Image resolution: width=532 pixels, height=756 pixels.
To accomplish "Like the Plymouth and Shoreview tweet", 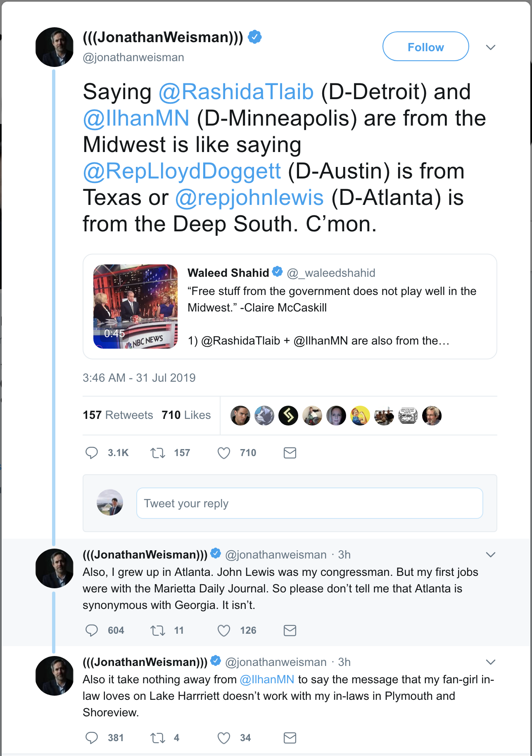I will (223, 738).
